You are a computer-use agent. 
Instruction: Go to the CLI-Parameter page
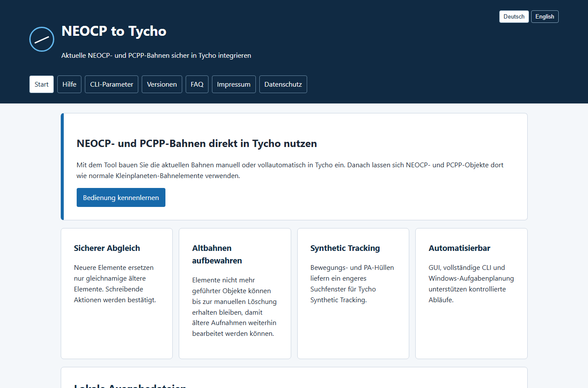pos(112,84)
